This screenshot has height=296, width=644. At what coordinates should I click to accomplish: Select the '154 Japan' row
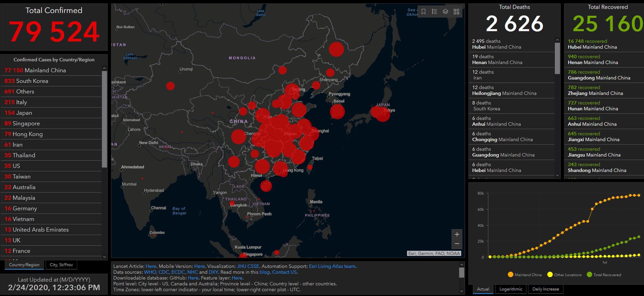click(x=51, y=113)
